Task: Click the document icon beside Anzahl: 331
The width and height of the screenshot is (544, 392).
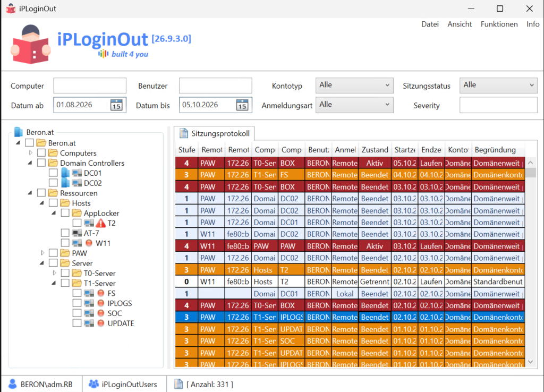Action: point(178,384)
